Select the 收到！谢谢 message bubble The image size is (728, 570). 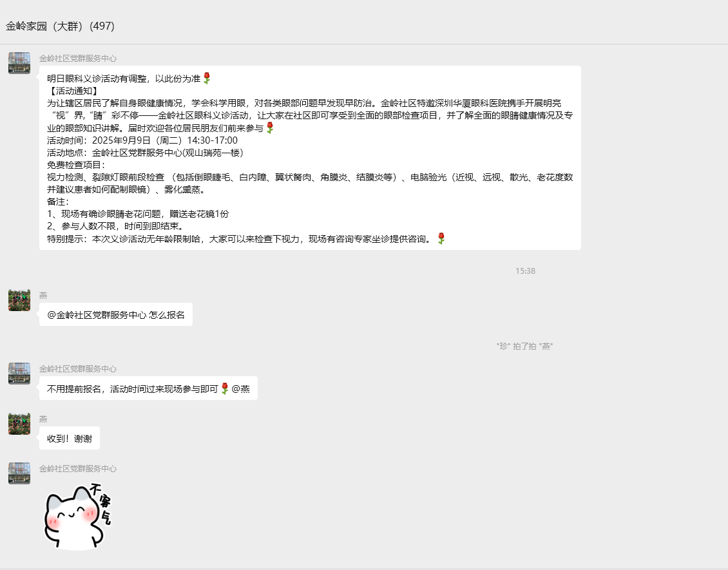coord(69,439)
